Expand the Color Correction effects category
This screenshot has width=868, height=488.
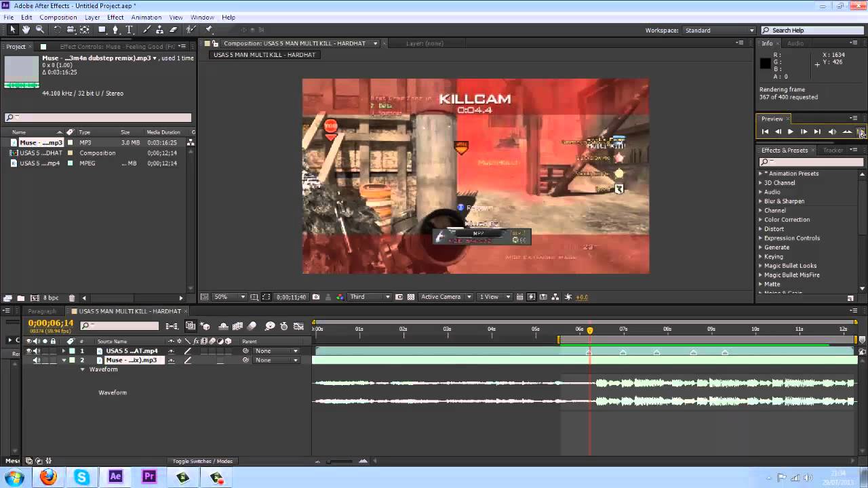(760, 220)
